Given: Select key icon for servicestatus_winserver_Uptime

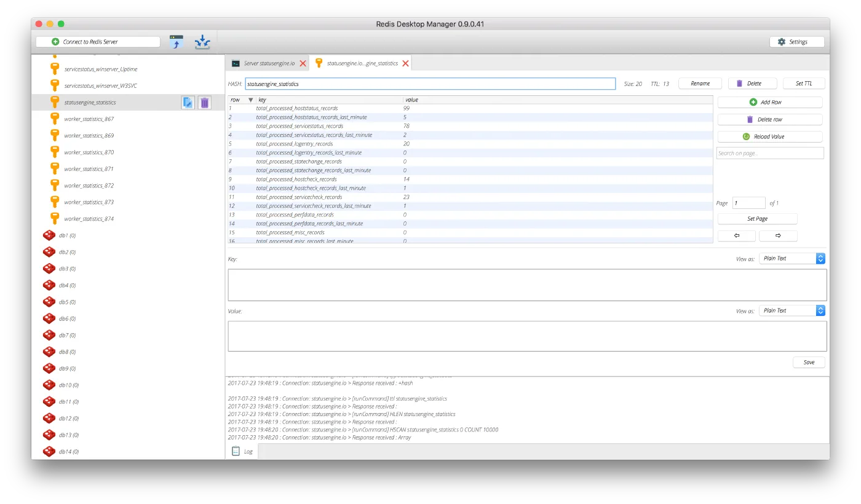Looking at the screenshot, I should click(55, 69).
